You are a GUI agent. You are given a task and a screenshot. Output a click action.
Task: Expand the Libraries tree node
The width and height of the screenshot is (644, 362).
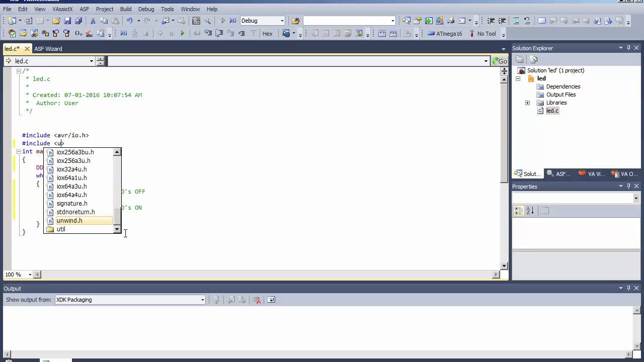click(x=527, y=103)
